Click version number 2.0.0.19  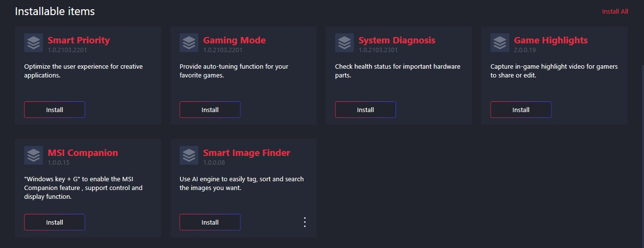525,50
